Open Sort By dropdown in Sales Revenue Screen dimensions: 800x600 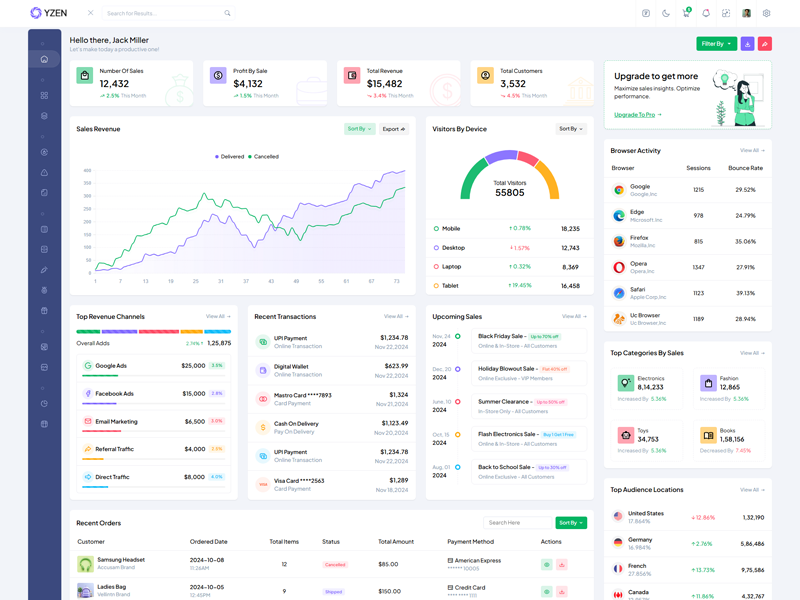(x=359, y=129)
